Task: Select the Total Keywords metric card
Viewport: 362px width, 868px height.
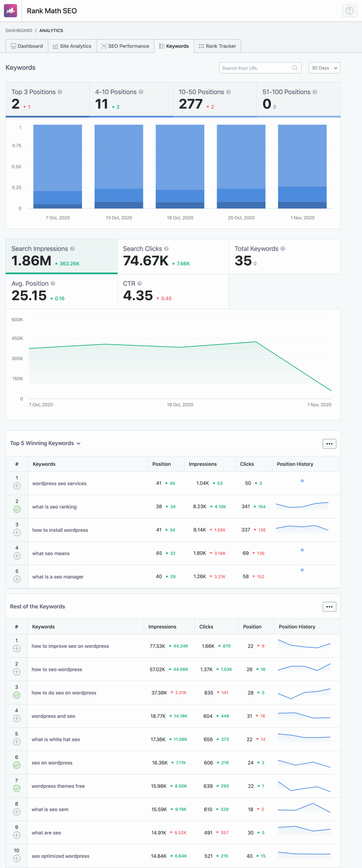Action: click(x=285, y=256)
